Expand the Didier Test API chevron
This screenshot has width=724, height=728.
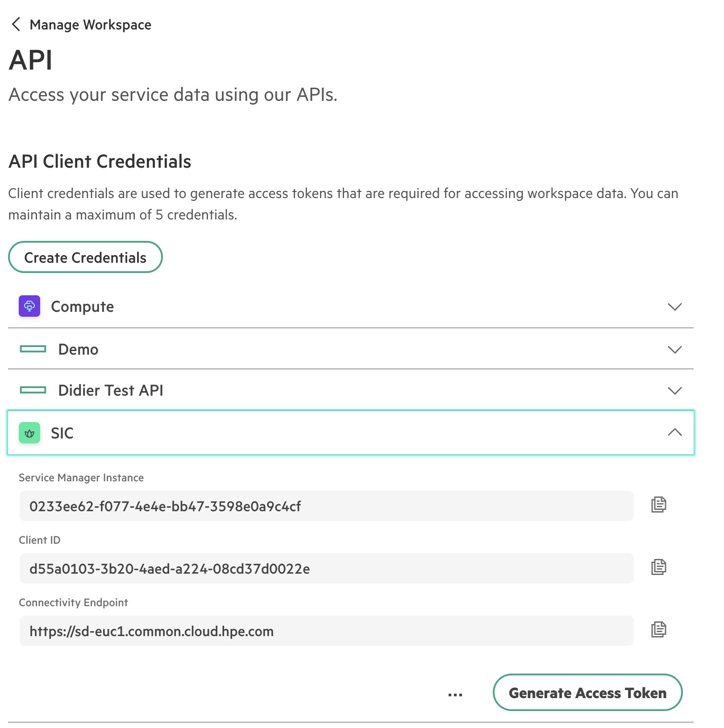674,391
